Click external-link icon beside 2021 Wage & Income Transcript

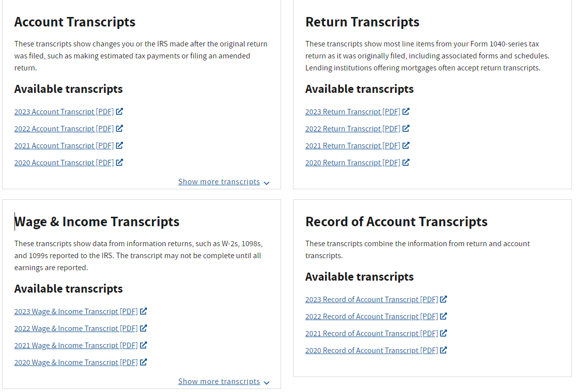point(143,345)
